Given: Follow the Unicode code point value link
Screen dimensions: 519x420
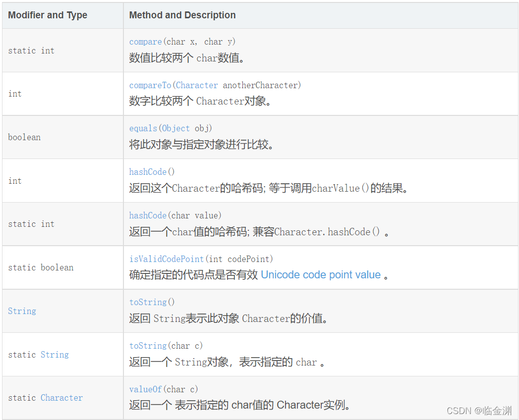Looking at the screenshot, I should tap(321, 275).
